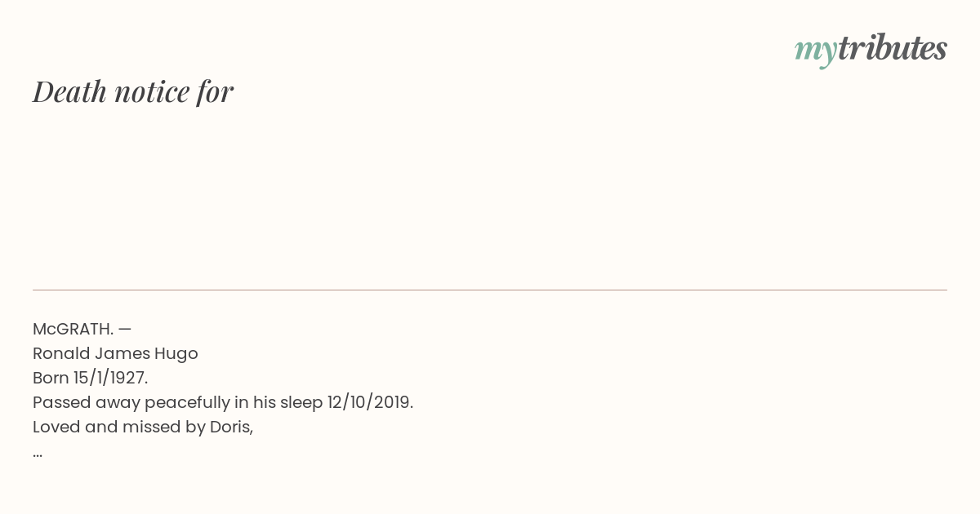Select the name 'Doris'

point(231,427)
